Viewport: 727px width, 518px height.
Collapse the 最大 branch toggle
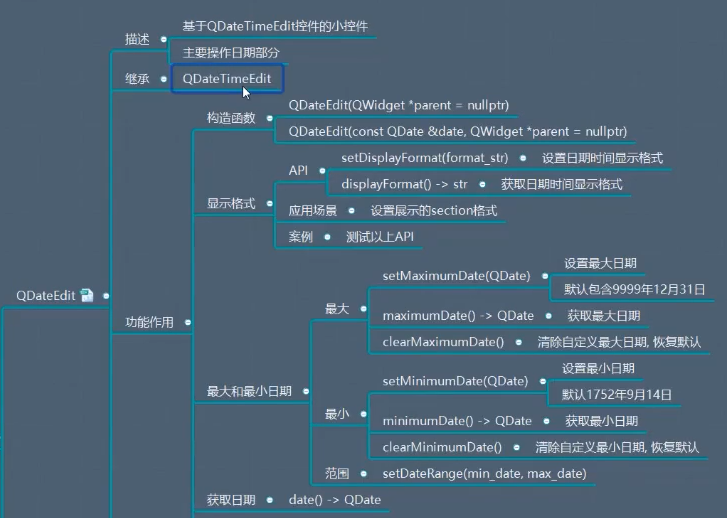point(364,309)
